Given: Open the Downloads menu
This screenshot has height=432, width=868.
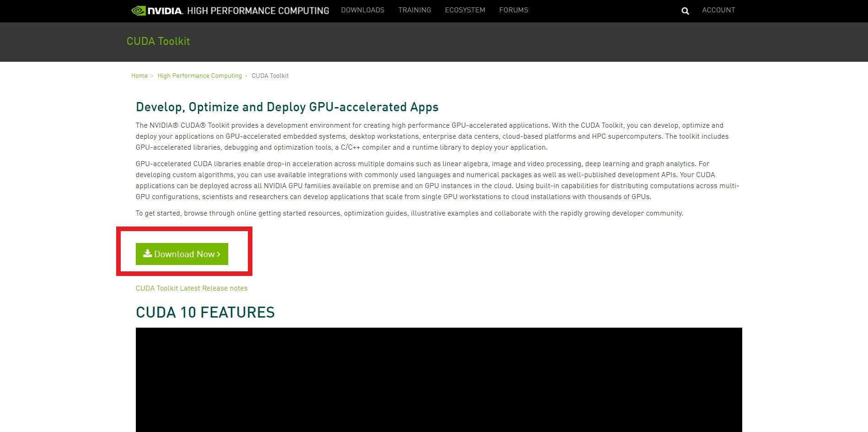Looking at the screenshot, I should pyautogui.click(x=363, y=10).
